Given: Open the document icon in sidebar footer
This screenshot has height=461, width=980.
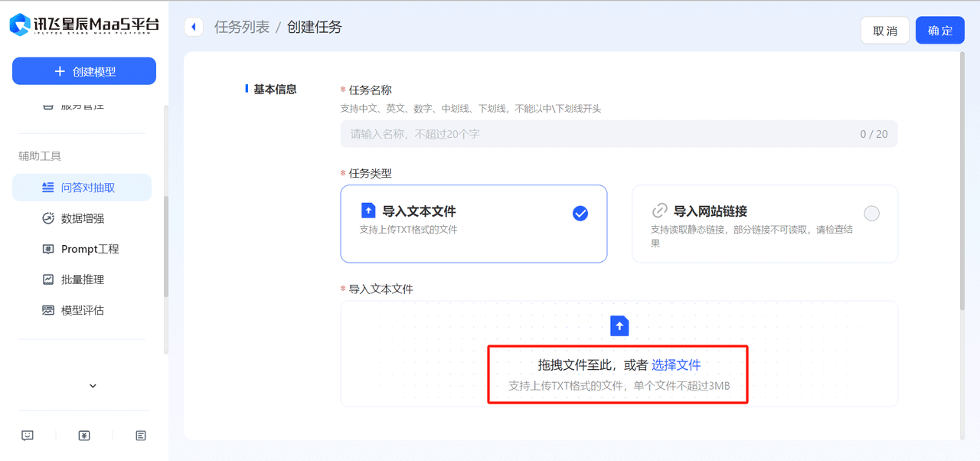Looking at the screenshot, I should (141, 436).
